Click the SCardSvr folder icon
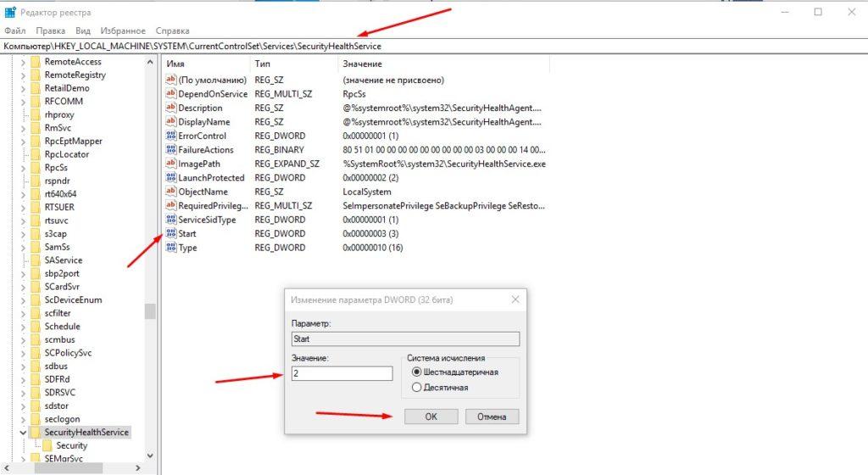Viewport: 868px width, 475px height. pos(36,287)
